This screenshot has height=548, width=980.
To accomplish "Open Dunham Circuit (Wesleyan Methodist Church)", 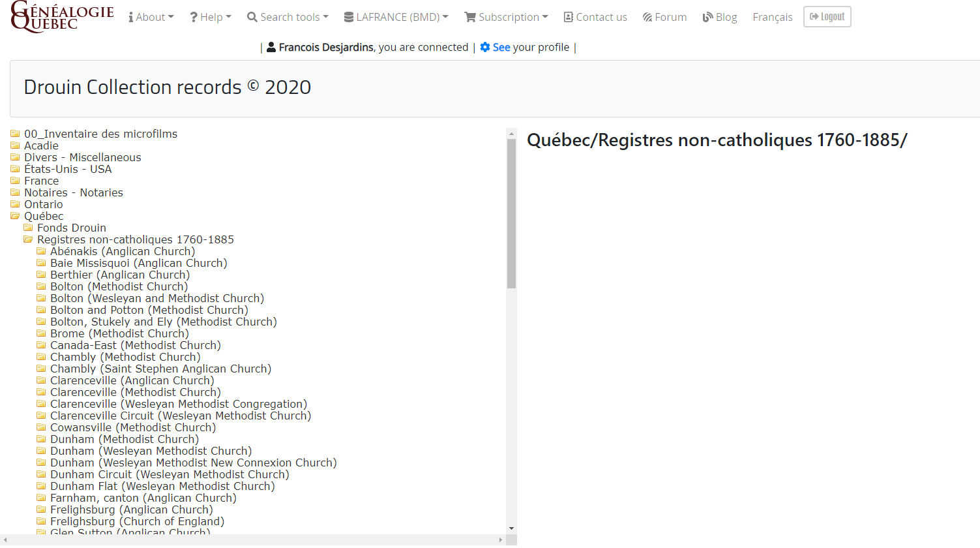I will (x=170, y=474).
